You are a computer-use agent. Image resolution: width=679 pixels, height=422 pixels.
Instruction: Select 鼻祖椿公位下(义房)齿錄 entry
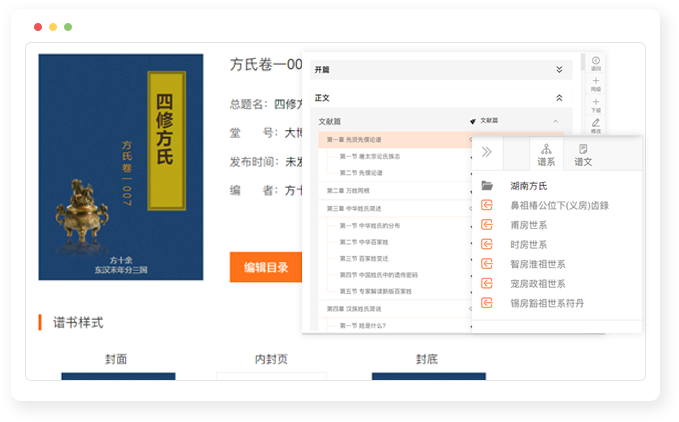click(x=559, y=205)
